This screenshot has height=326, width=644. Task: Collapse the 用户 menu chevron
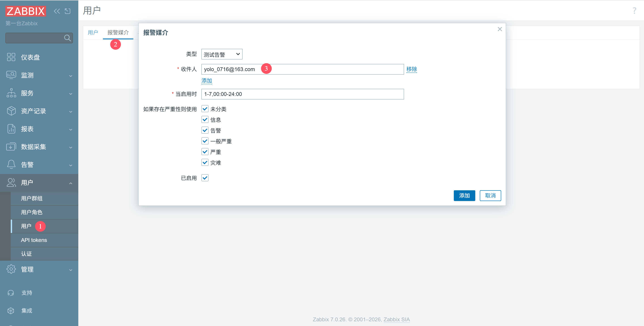click(x=71, y=183)
